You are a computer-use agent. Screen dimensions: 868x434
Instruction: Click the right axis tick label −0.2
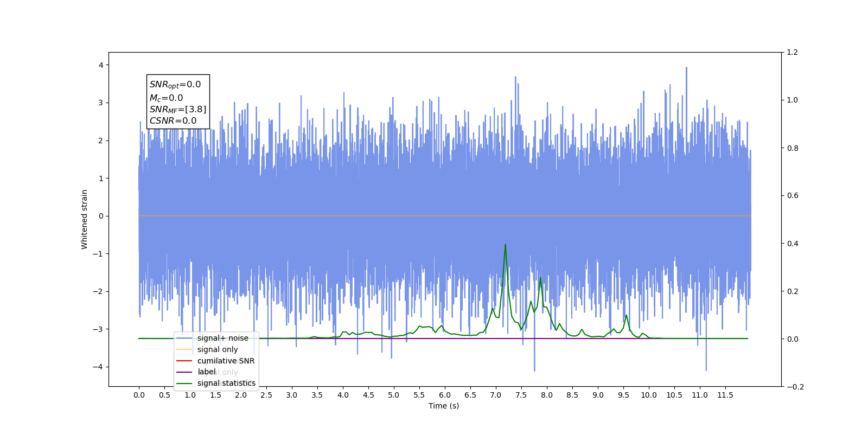(795, 387)
